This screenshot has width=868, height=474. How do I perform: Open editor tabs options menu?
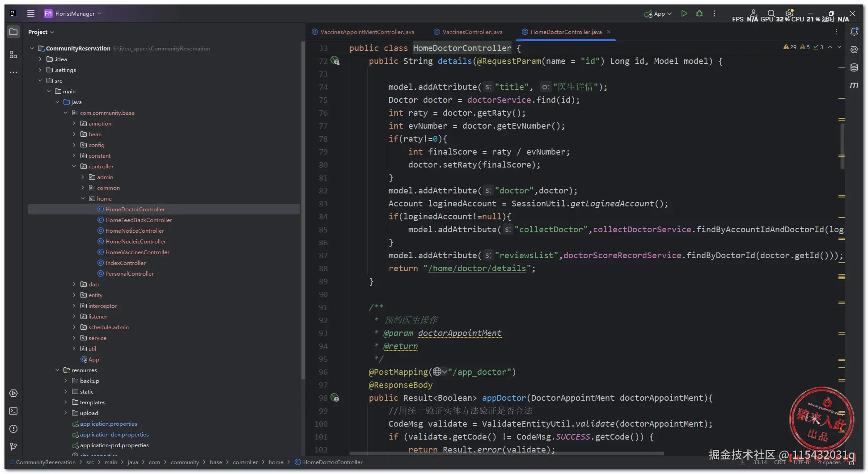click(x=836, y=32)
